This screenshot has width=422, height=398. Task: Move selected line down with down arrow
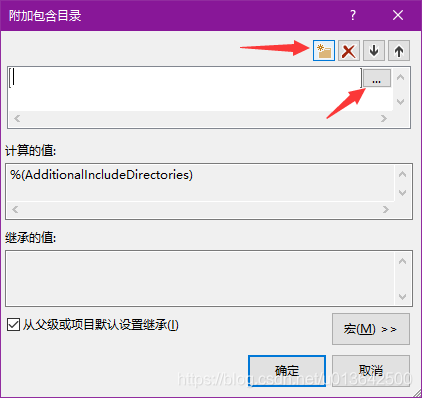[x=374, y=51]
